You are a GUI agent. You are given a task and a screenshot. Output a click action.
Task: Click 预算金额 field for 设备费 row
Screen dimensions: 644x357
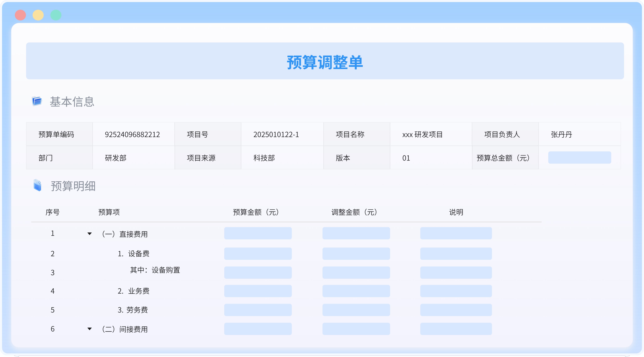tap(258, 254)
